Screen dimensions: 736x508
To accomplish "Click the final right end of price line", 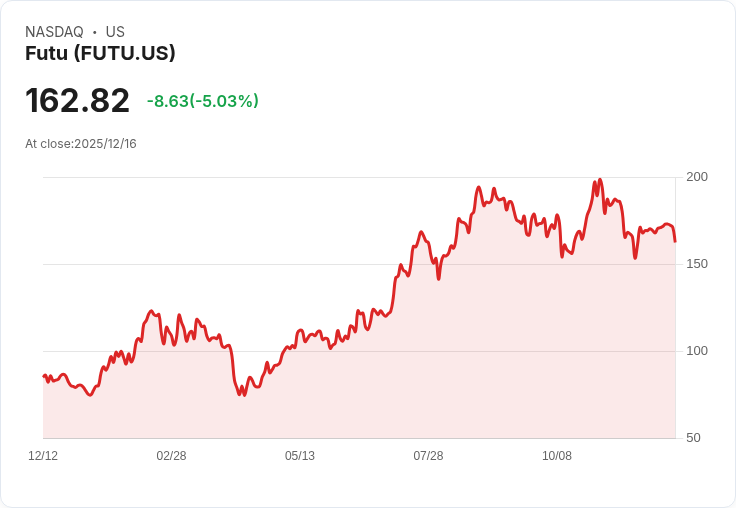I will (675, 241).
